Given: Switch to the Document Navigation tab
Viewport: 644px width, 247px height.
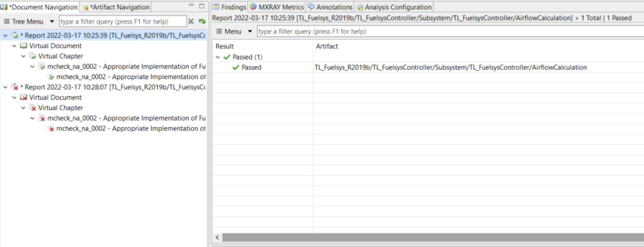Looking at the screenshot, I should tap(39, 7).
